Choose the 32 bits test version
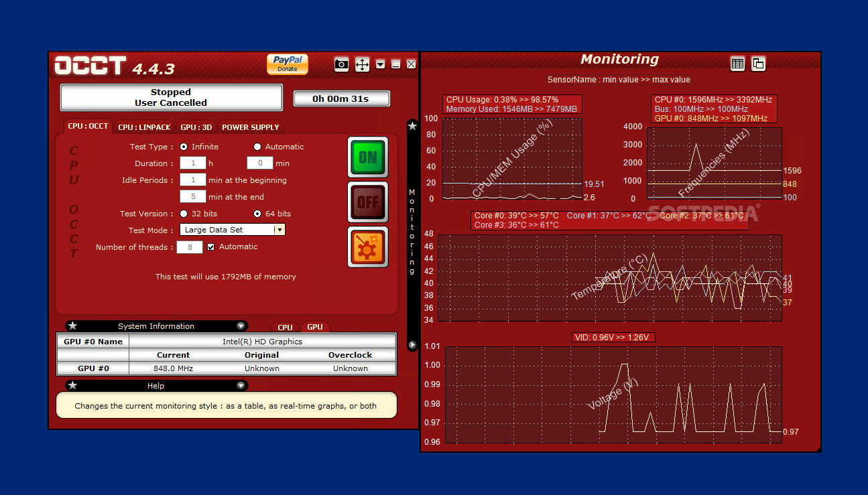868x495 pixels. pyautogui.click(x=184, y=214)
